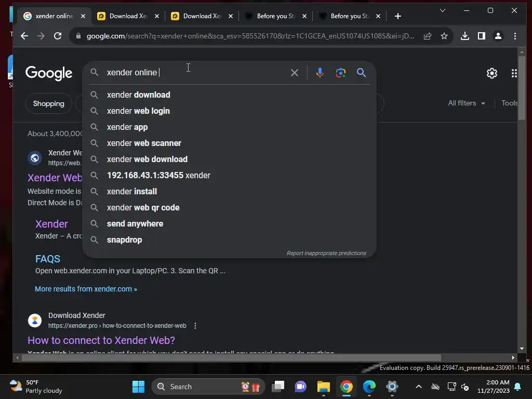Image resolution: width=532 pixels, height=399 pixels.
Task: Open clock showing 2:00 AM
Action: [494, 387]
